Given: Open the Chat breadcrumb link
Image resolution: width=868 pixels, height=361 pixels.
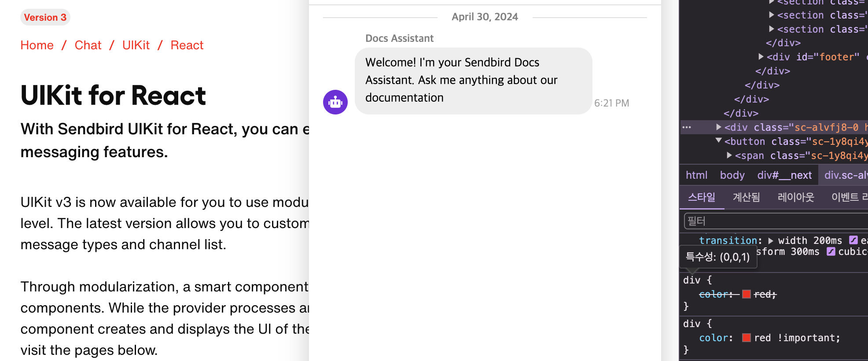Looking at the screenshot, I should click(88, 45).
